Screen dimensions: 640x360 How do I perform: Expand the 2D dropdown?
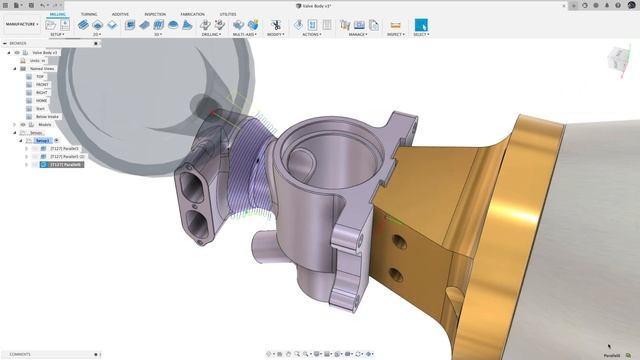click(x=97, y=35)
